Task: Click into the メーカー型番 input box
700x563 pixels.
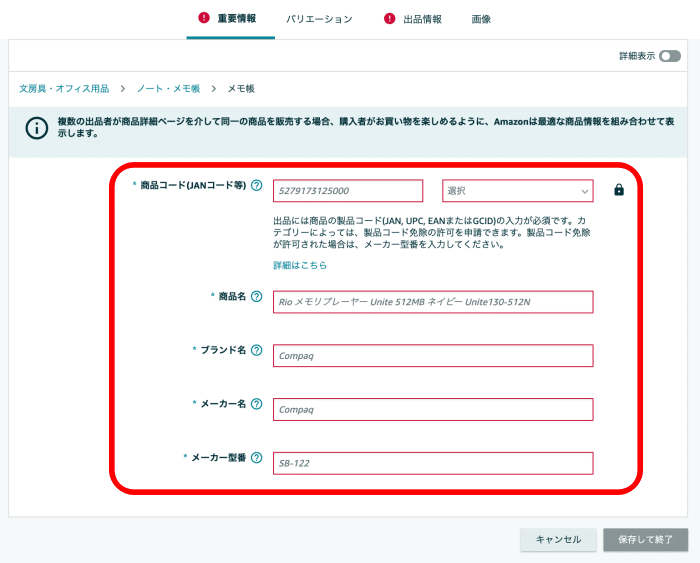Action: coord(432,463)
